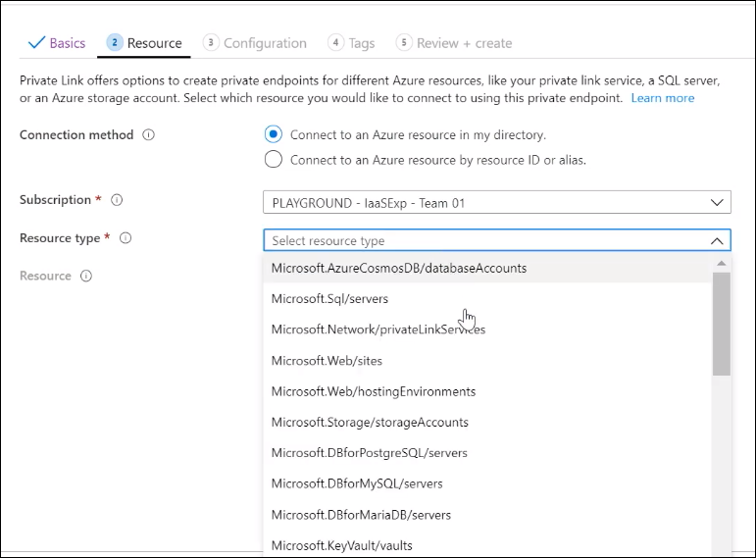Click the dropdown list scrollbar thumb
The width and height of the screenshot is (756, 558).
(x=722, y=324)
